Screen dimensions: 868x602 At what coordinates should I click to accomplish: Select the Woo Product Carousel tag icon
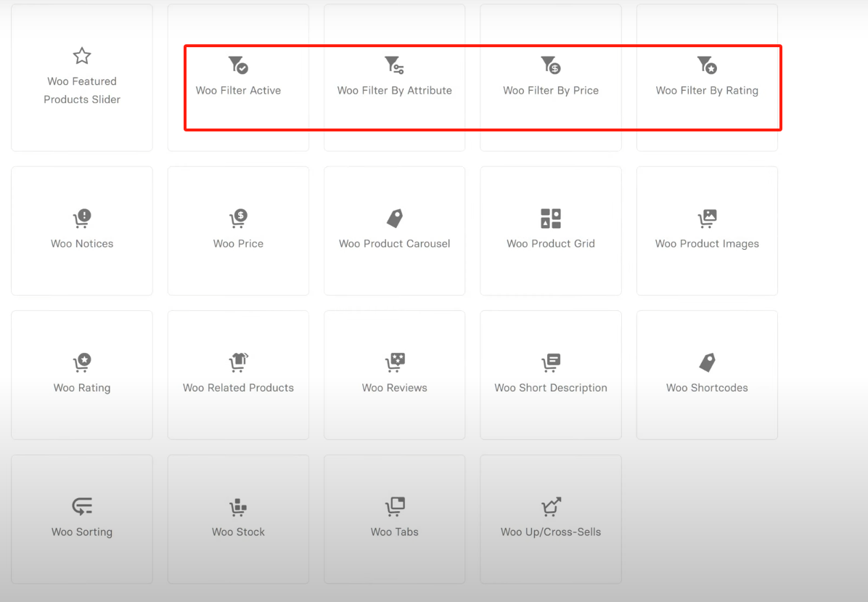395,218
